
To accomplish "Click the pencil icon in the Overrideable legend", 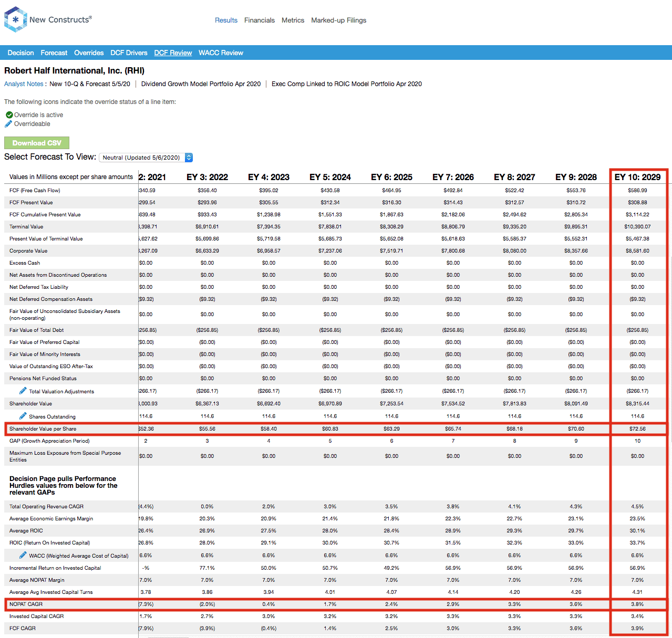I will tap(8, 124).
